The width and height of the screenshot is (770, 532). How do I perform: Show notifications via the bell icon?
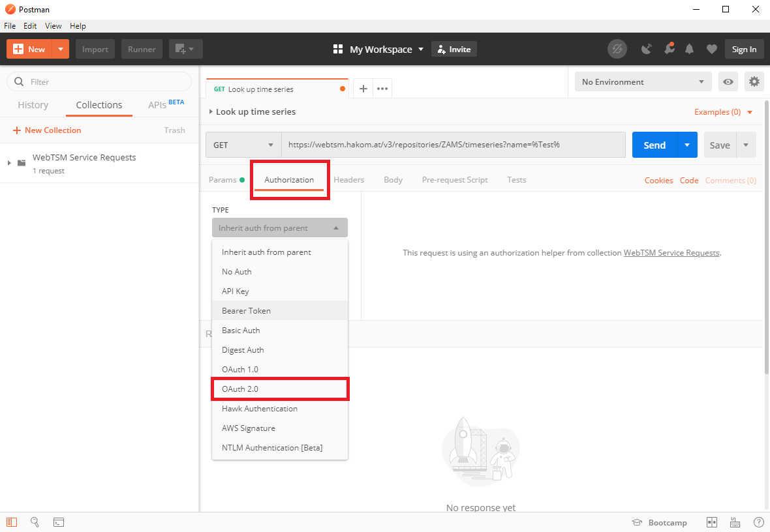coord(690,49)
